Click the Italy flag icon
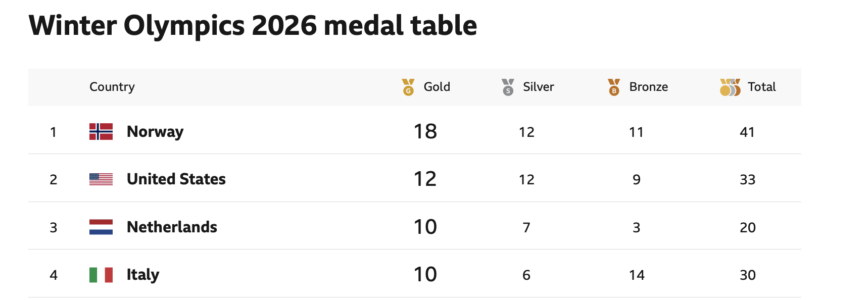 coord(101,275)
